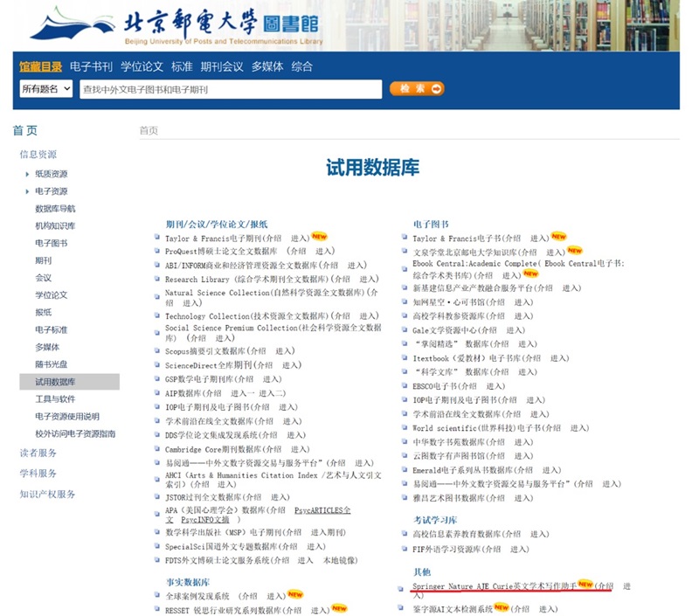The width and height of the screenshot is (699, 616).
Task: Open 机构知识库 in the sidebar
Action: (x=55, y=226)
